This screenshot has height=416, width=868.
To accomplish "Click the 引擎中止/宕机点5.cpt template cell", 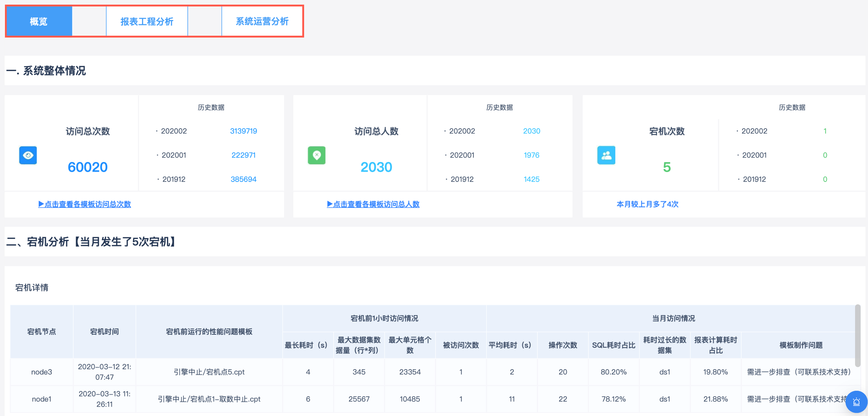I will [209, 372].
